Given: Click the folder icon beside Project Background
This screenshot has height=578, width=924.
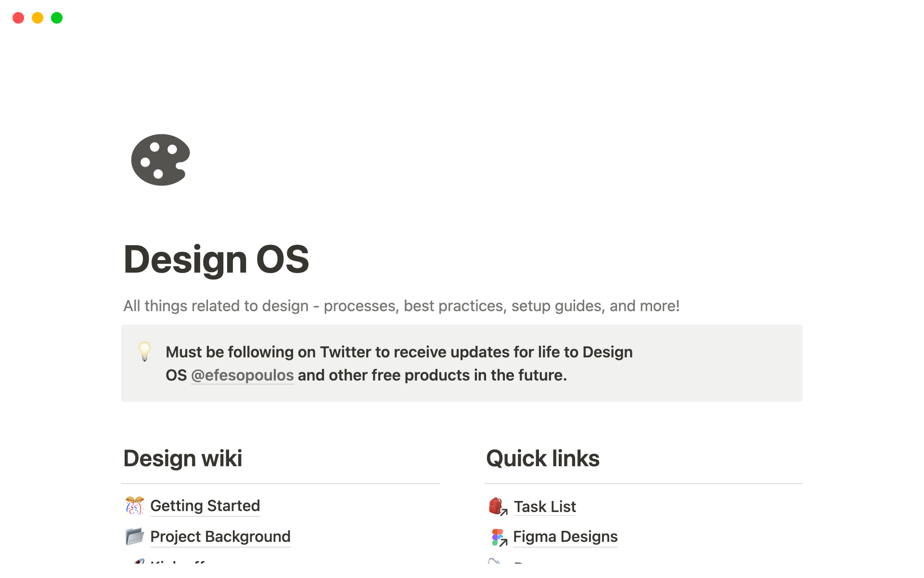Looking at the screenshot, I should click(135, 536).
